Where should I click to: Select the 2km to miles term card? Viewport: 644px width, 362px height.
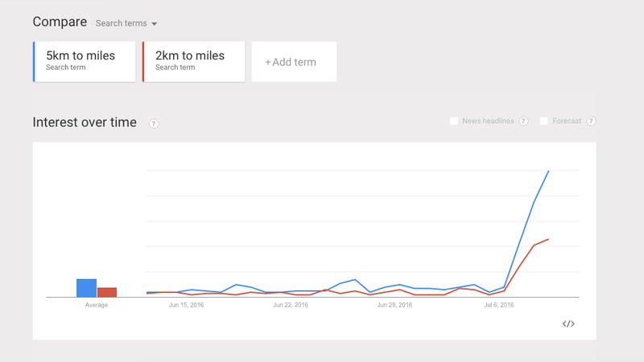pyautogui.click(x=193, y=62)
